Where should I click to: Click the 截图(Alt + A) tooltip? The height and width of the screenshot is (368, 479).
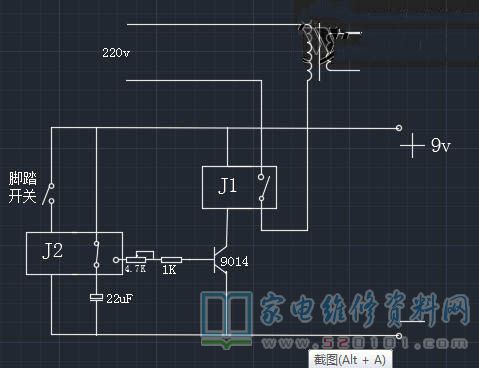pos(350,359)
